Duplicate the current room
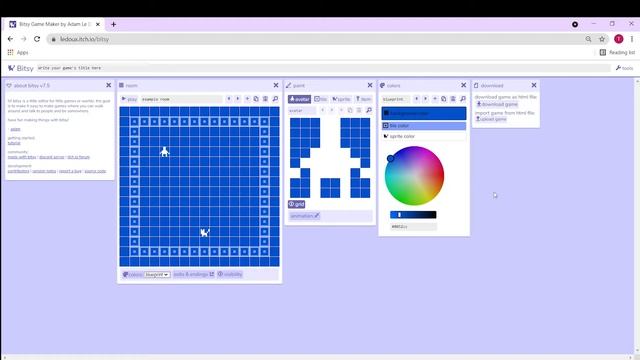Viewport: 640px width, 360px height. (x=256, y=99)
